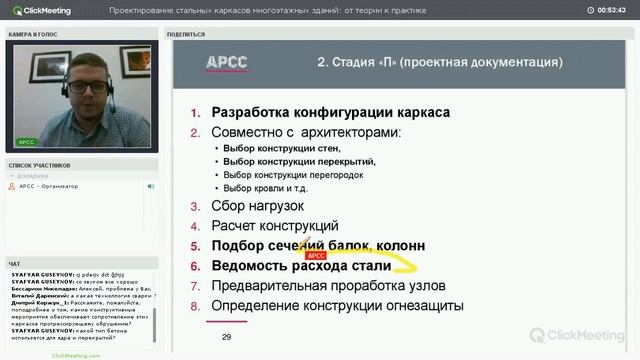Click the ClickMeeting.com link at the bottom
640x360 pixels.
(x=76, y=356)
